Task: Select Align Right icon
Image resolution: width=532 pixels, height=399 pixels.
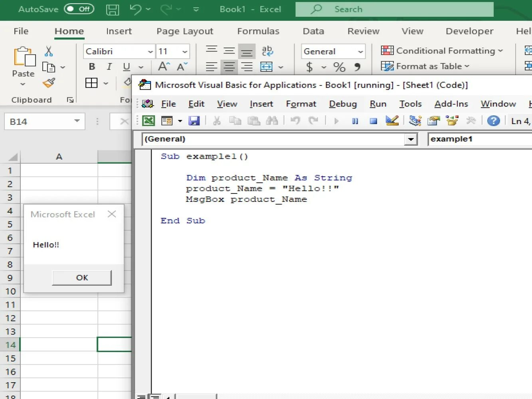Action: point(247,67)
